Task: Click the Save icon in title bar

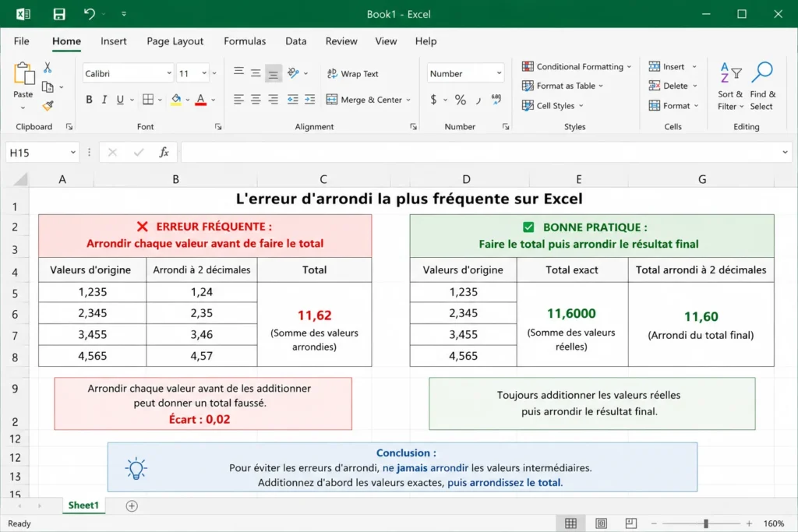Action: [x=59, y=14]
